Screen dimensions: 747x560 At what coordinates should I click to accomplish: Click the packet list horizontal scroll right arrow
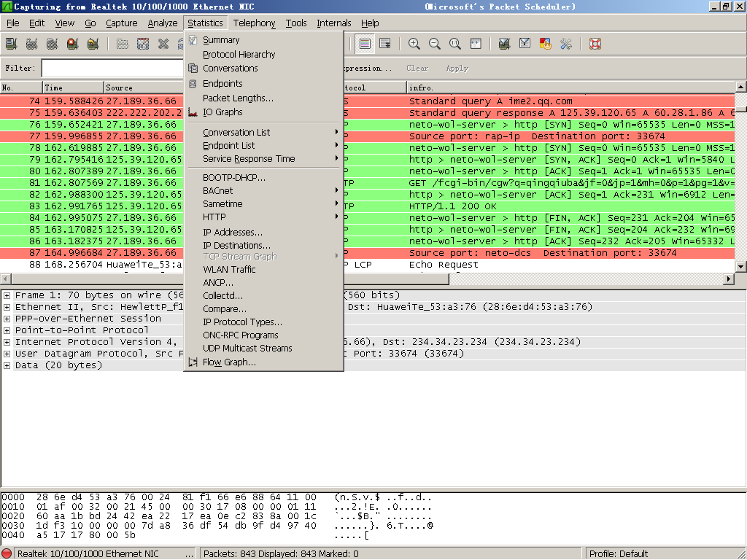[x=729, y=279]
